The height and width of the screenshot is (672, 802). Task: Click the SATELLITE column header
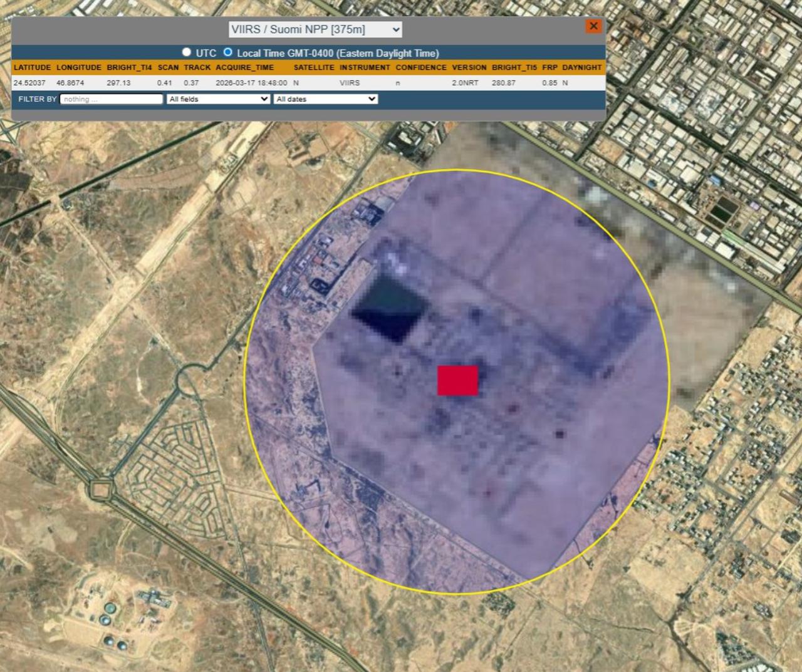pos(314,68)
